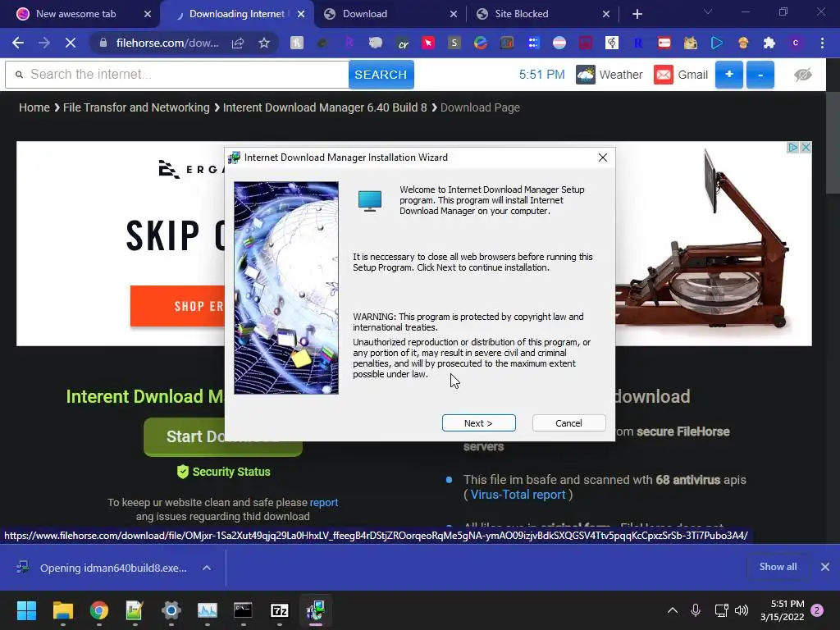Screen dimensions: 840x630
Task: Open the Doge dog extension
Action: 691,43
